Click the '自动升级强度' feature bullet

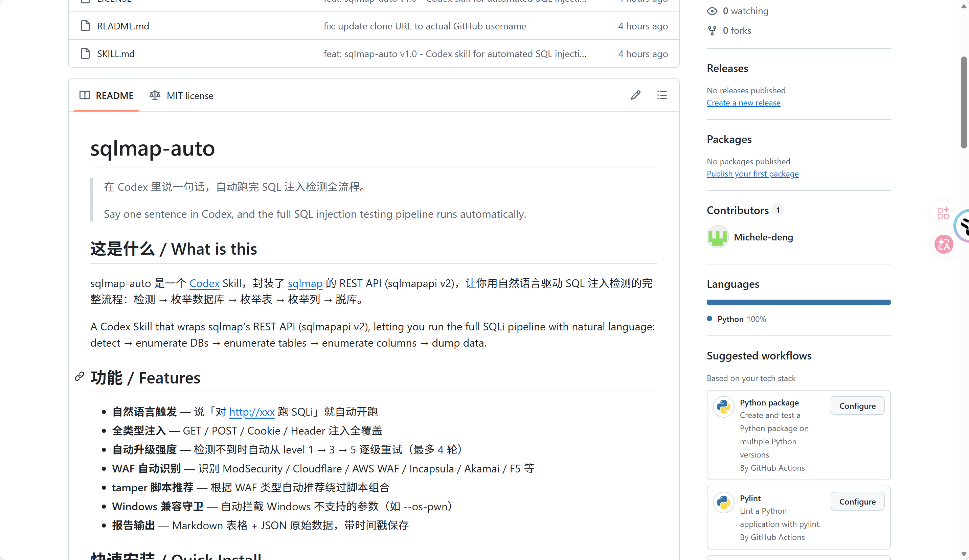click(x=287, y=449)
